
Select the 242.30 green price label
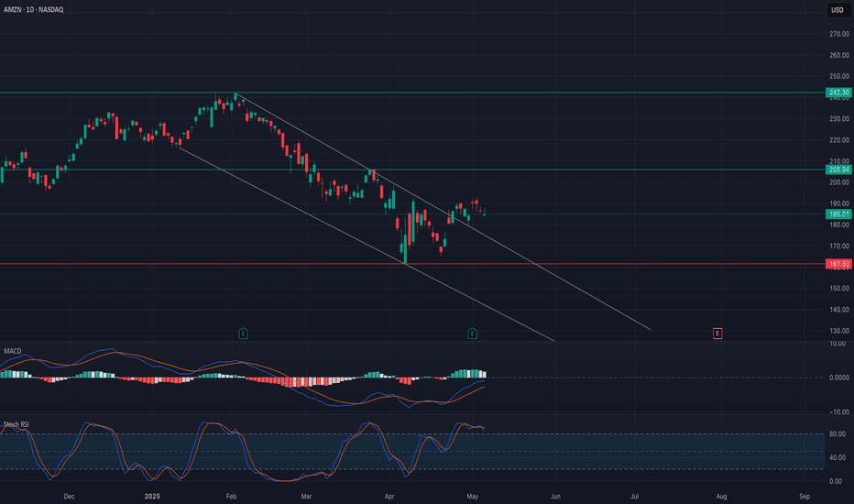click(838, 93)
